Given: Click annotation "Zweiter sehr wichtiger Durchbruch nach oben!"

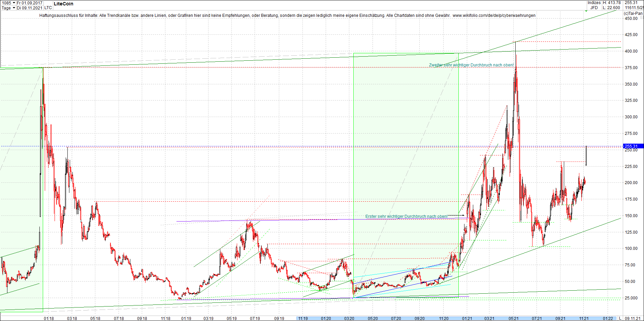Looking at the screenshot, I should 471,65.
